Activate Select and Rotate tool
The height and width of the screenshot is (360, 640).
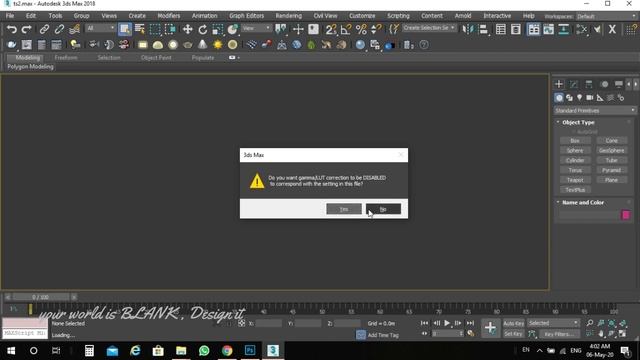(x=202, y=29)
